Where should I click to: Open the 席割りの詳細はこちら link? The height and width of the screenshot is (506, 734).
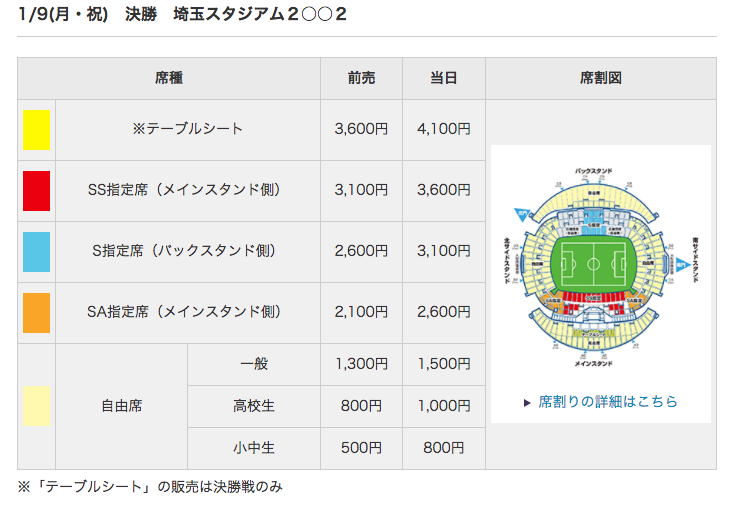tap(608, 402)
